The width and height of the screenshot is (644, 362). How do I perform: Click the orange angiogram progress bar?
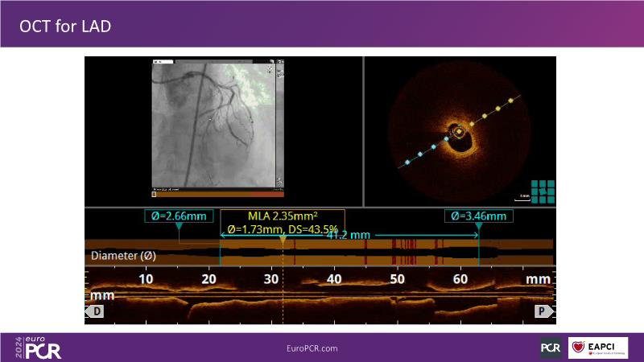click(x=219, y=193)
